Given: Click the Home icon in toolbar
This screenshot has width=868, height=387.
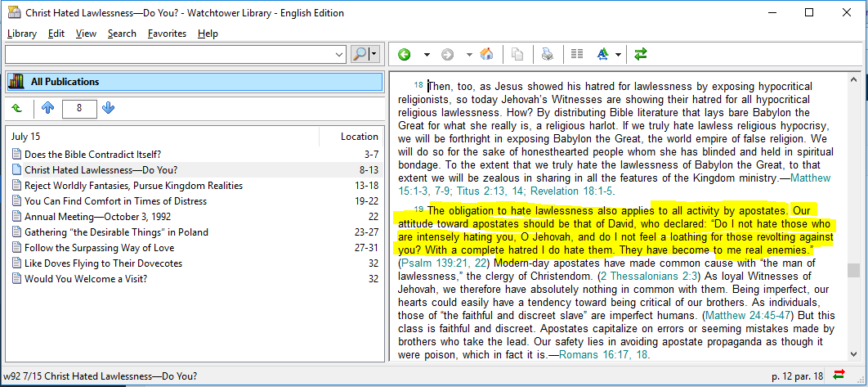Looking at the screenshot, I should pos(486,54).
